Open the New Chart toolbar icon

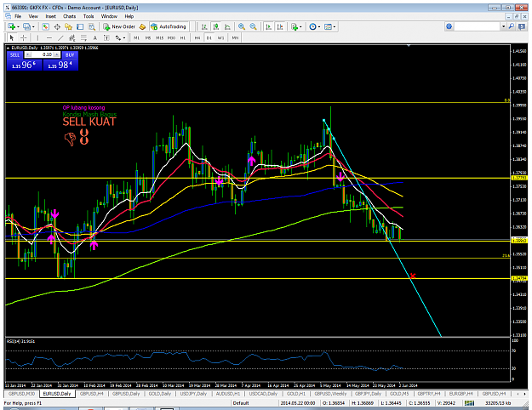[x=11, y=26]
